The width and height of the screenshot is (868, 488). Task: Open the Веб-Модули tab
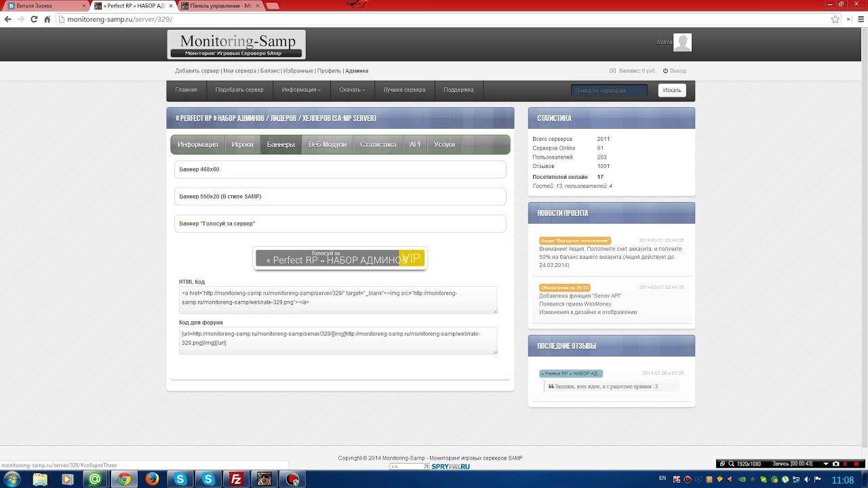(x=328, y=144)
